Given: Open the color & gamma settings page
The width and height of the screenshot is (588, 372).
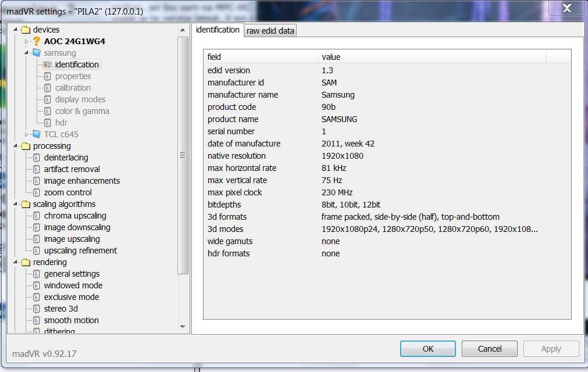Looking at the screenshot, I should tap(82, 111).
